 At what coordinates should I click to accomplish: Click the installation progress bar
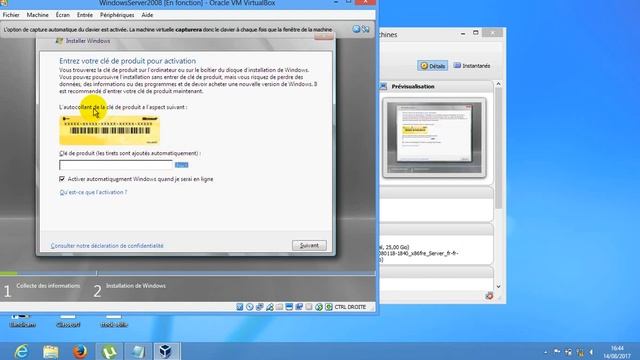188,273
